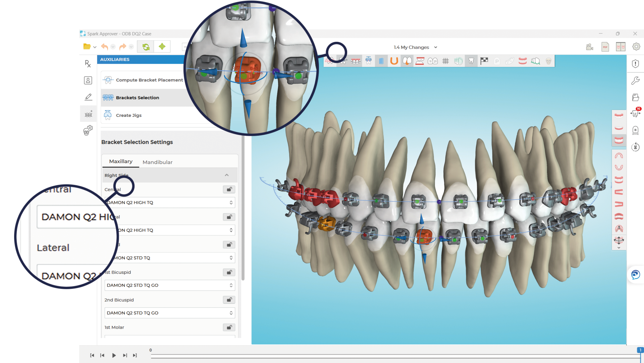Image resolution: width=644 pixels, height=363 pixels.
Task: Click the side-by-side comparison view icon
Action: pyautogui.click(x=620, y=47)
